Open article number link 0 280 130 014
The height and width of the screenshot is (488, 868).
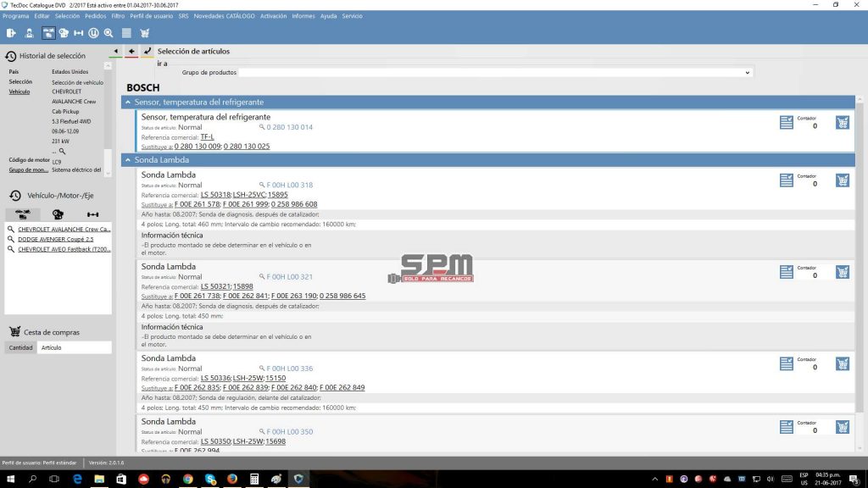tap(290, 127)
